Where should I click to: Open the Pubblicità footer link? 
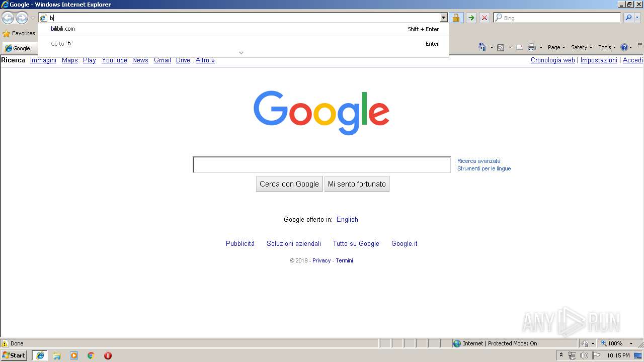tap(240, 244)
